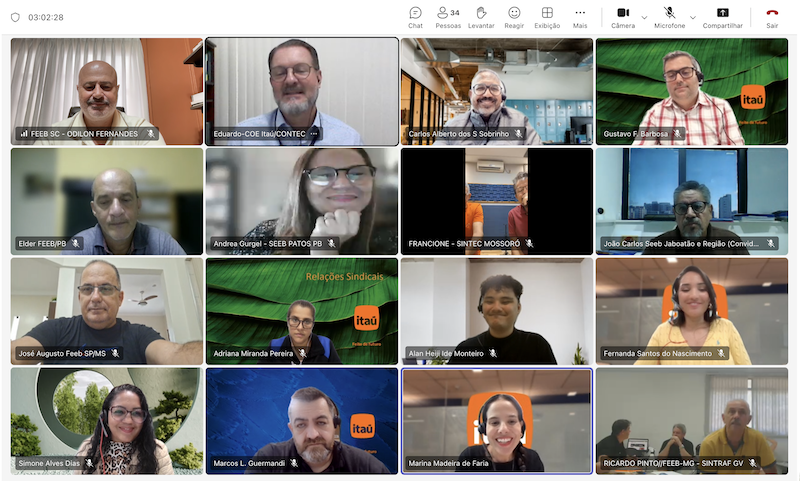Show the Pessoas participants list
Image resolution: width=800 pixels, height=481 pixels.
pos(448,16)
